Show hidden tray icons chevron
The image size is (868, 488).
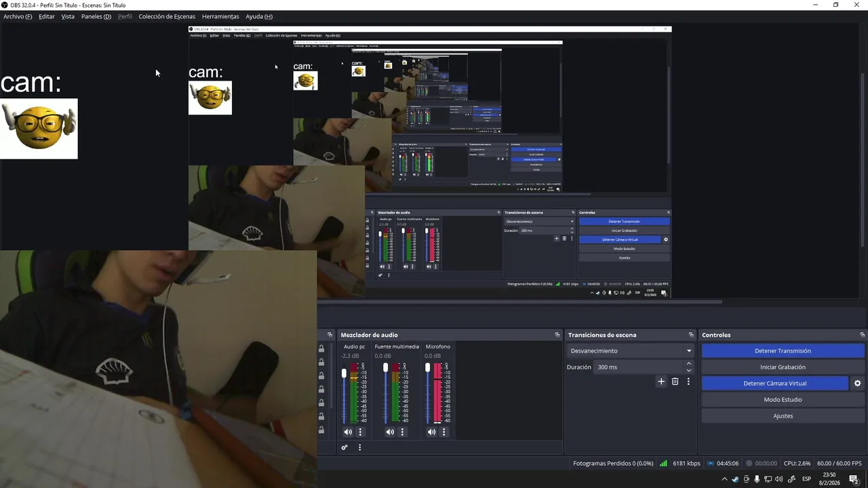click(724, 479)
